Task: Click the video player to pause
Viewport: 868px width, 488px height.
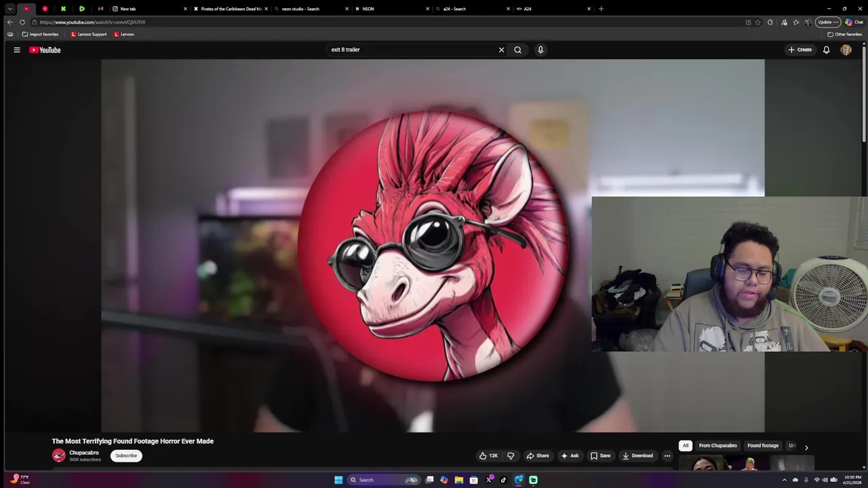Action: (433, 245)
